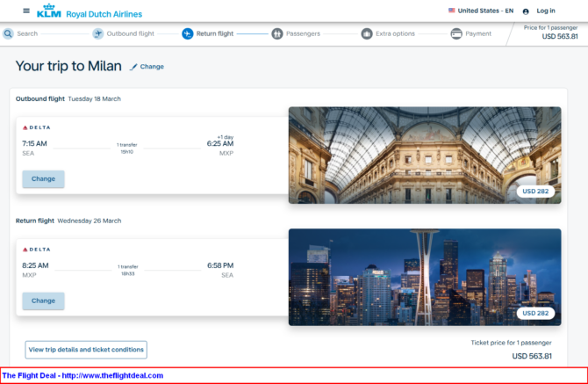Click the USD 282 badge on Milan photo
The image size is (588, 384).
pos(535,192)
